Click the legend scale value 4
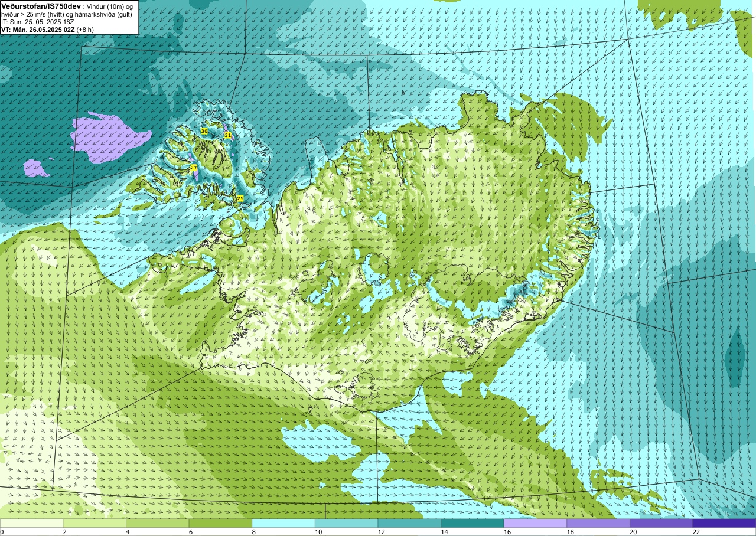This screenshot has width=756, height=536. (x=128, y=532)
